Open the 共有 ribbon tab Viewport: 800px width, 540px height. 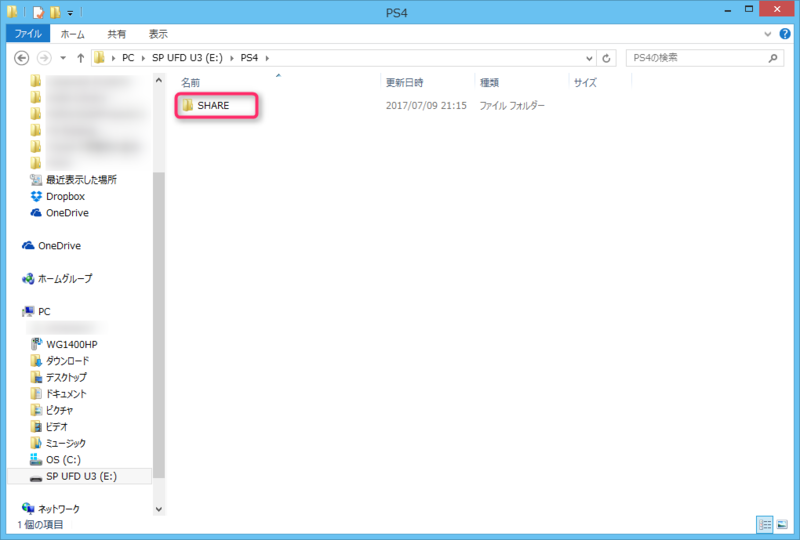(116, 34)
